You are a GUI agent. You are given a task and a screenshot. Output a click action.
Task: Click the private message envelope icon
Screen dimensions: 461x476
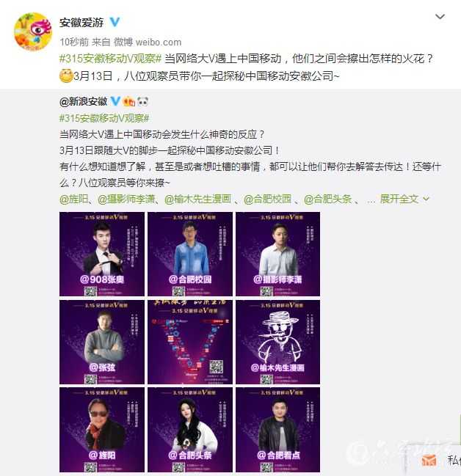pyautogui.click(x=429, y=460)
